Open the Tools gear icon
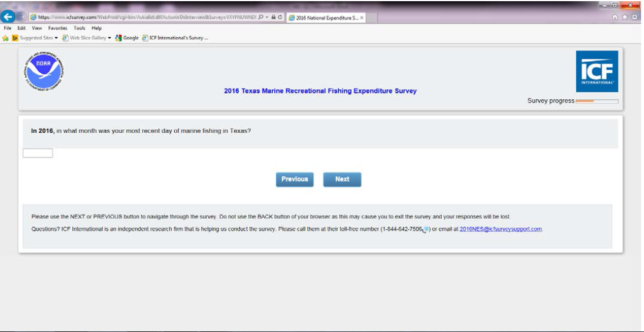 pos(635,18)
